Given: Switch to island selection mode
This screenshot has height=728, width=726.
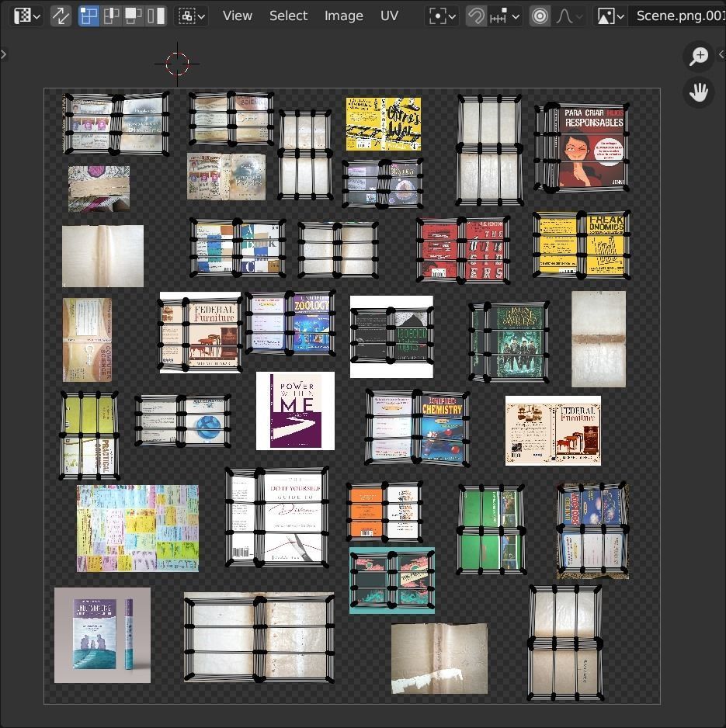Looking at the screenshot, I should [156, 16].
